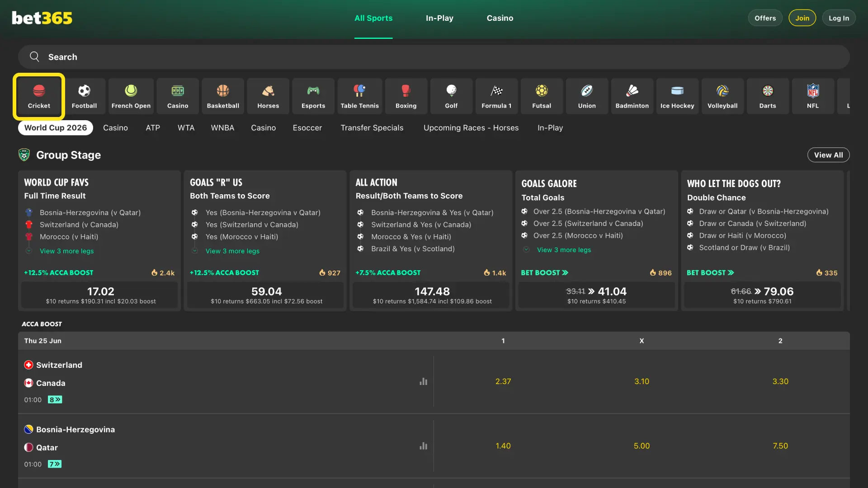The height and width of the screenshot is (488, 868).
Task: Click View All for Group Stage
Action: click(828, 155)
